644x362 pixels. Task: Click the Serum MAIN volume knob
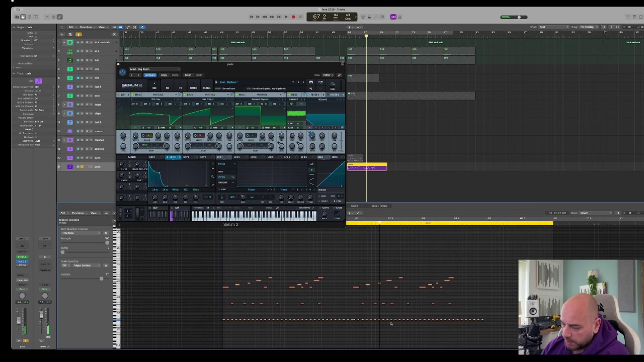point(333,84)
